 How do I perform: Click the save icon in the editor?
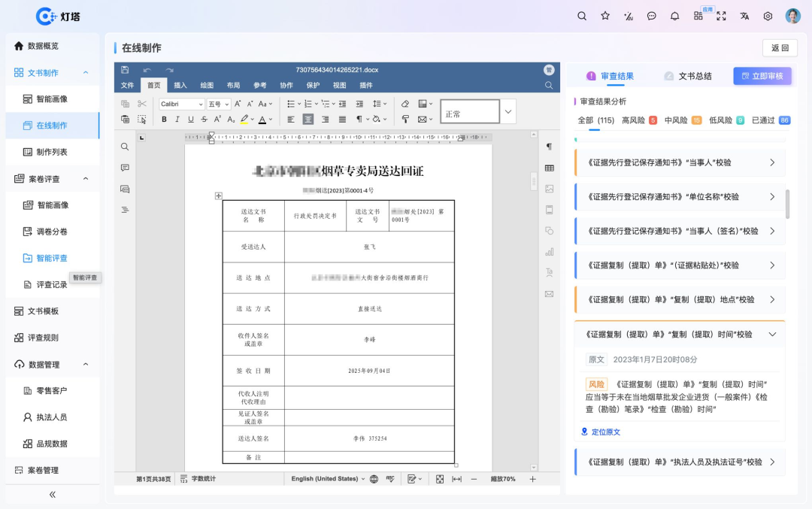click(125, 70)
